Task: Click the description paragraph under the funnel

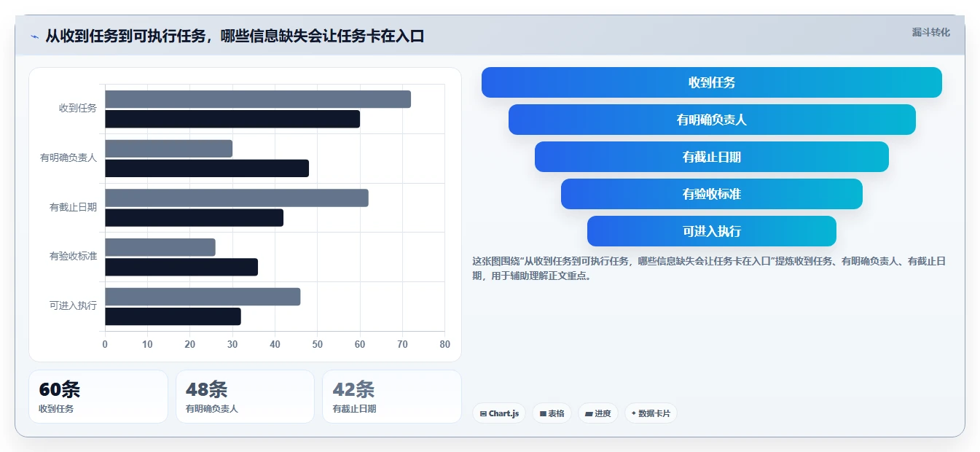Action: coord(709,268)
